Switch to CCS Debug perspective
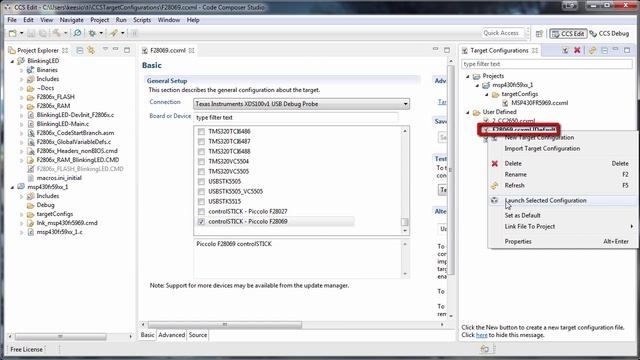The width and height of the screenshot is (640, 360). tap(609, 33)
